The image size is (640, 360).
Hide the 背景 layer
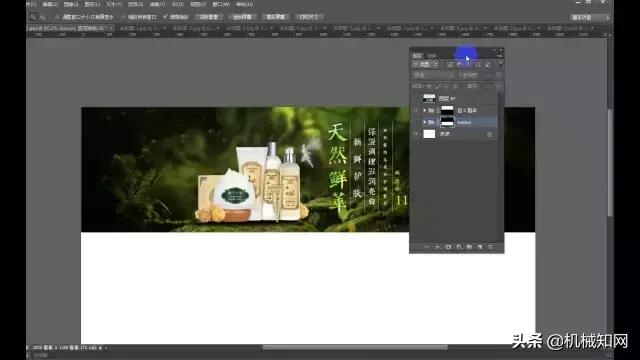(416, 134)
